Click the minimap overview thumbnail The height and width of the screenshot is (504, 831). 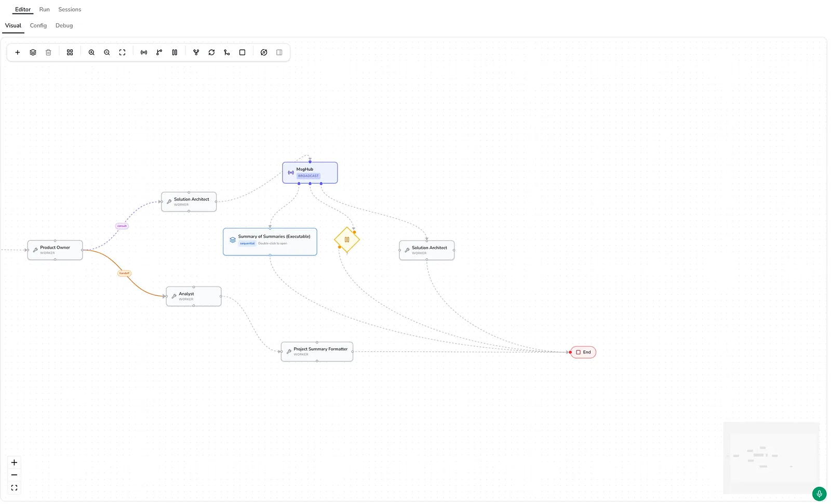coord(771,458)
